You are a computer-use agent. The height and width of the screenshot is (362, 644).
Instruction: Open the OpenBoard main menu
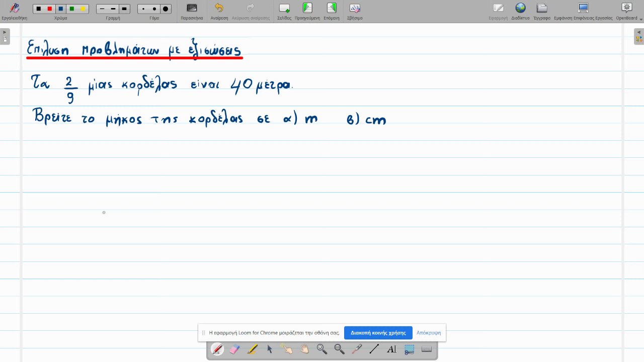pyautogui.click(x=627, y=11)
